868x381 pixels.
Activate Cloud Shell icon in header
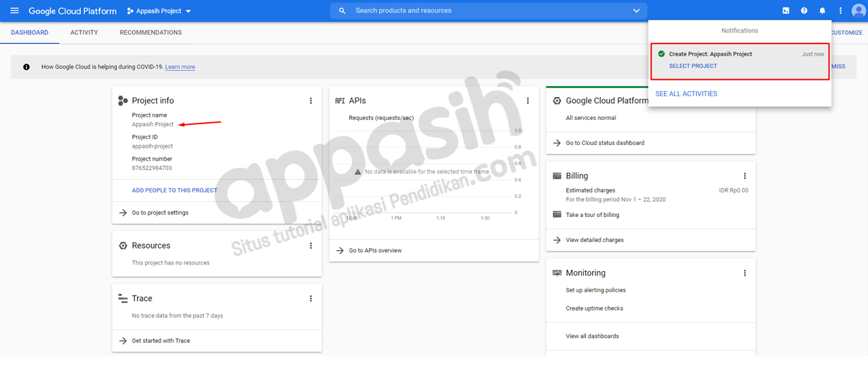coord(785,11)
